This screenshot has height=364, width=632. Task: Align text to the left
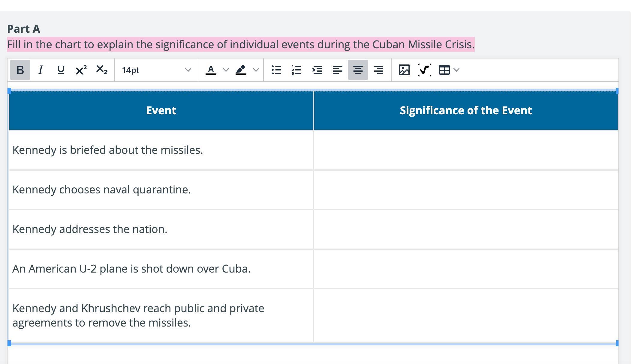pos(338,70)
